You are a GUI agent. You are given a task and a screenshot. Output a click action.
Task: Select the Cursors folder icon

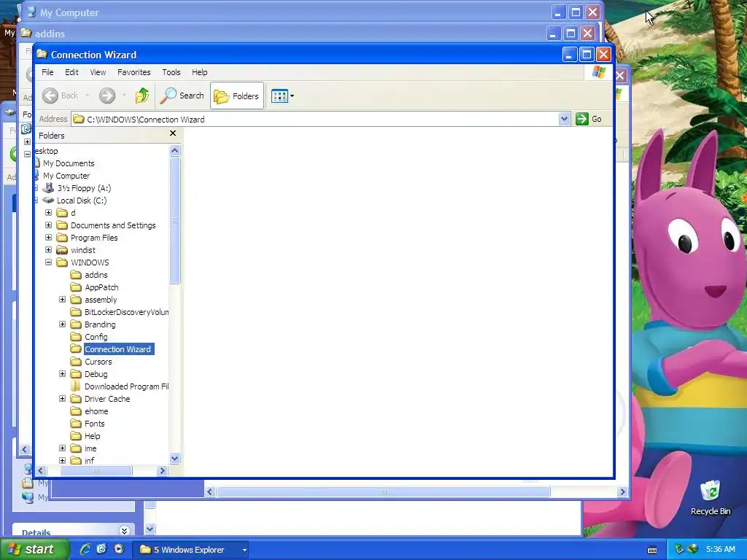76,362
